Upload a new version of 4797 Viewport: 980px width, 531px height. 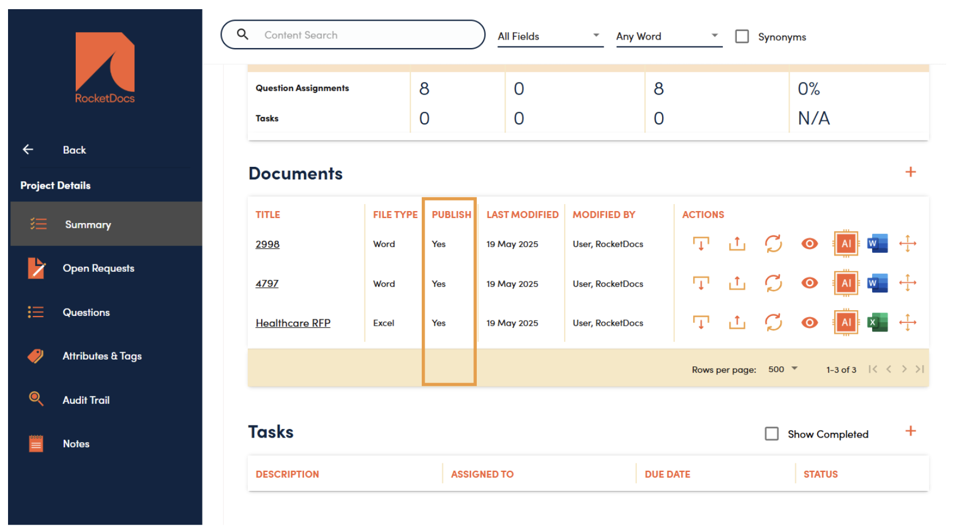737,283
